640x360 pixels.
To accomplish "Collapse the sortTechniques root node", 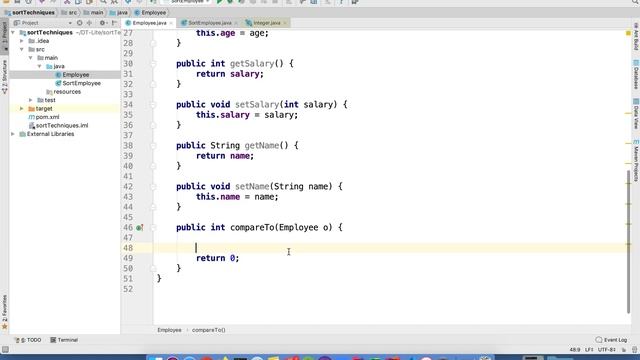I will click(x=13, y=32).
